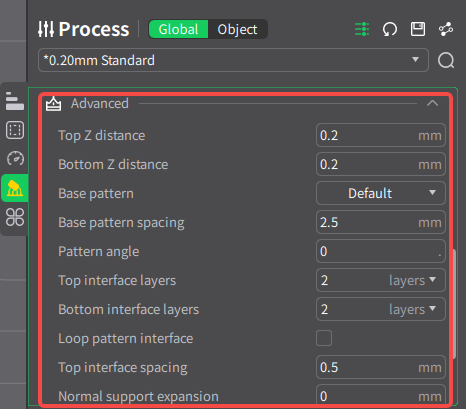Open the Others settings tab icon
466x409 pixels.
click(x=15, y=217)
